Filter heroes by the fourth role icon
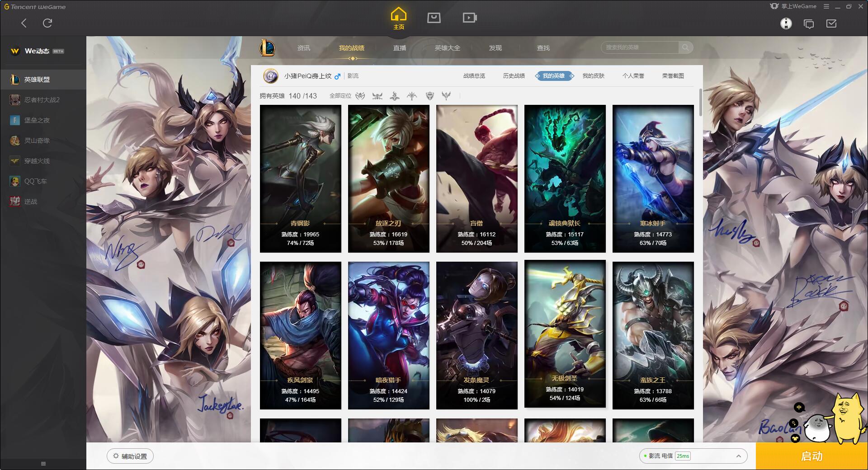Screen dimensions: 868x470 [x=412, y=96]
